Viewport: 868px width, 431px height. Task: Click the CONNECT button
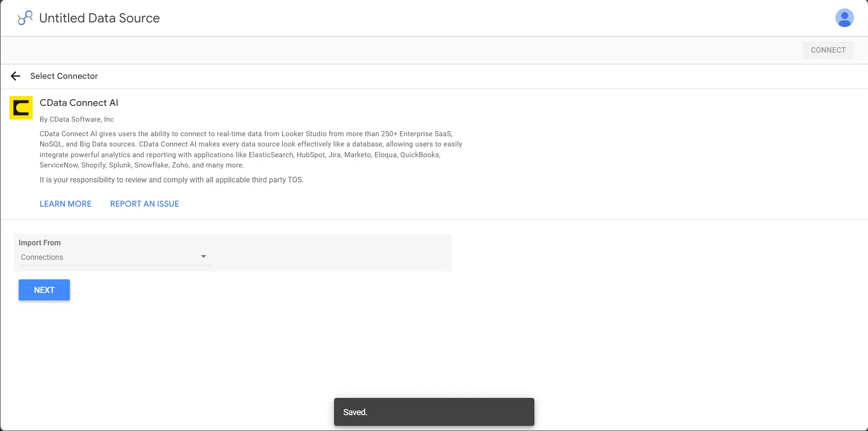pos(828,50)
